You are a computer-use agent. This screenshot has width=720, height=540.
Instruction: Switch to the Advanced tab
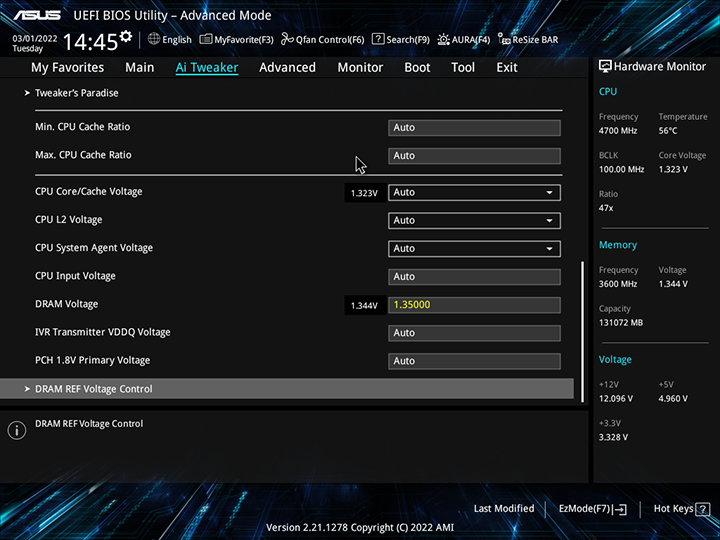(x=287, y=67)
